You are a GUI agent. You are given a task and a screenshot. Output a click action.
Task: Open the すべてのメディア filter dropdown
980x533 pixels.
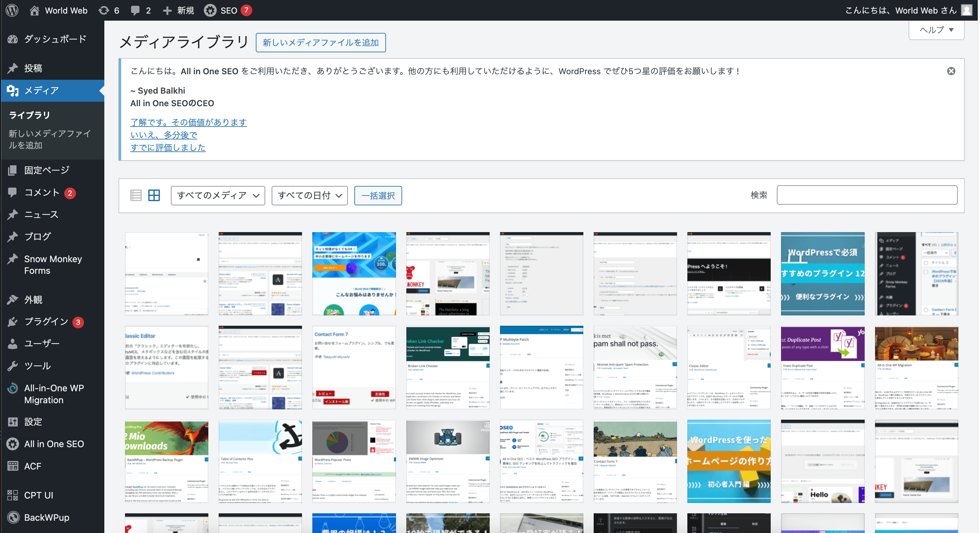click(x=218, y=195)
